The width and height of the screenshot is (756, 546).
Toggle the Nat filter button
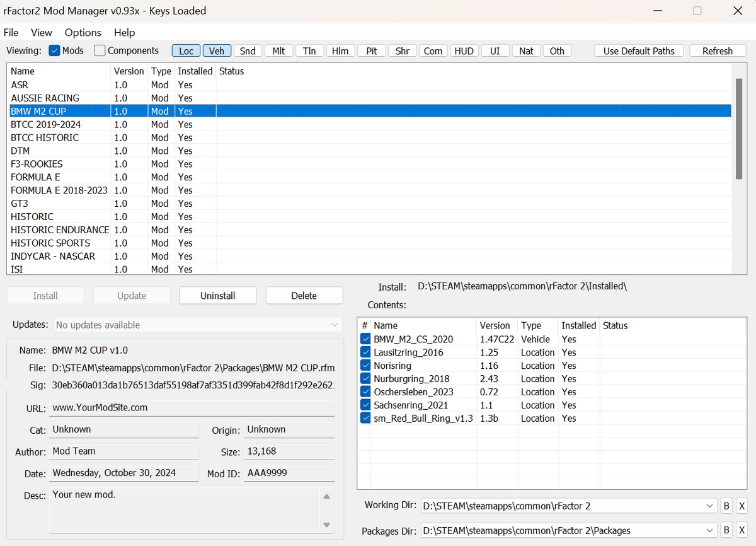[526, 51]
